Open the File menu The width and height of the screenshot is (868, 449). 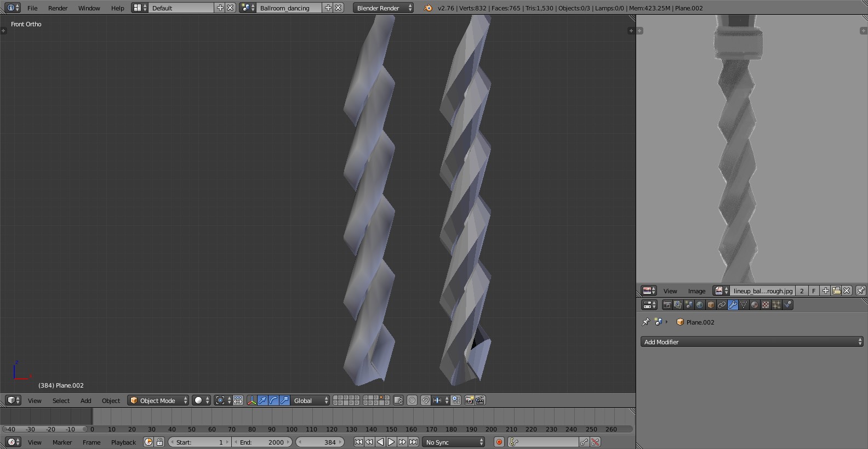(x=32, y=8)
